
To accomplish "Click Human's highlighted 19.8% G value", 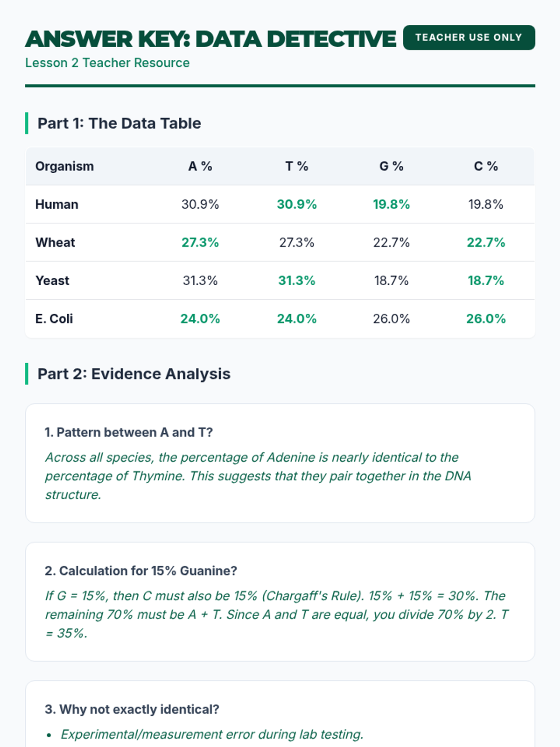I will [391, 204].
